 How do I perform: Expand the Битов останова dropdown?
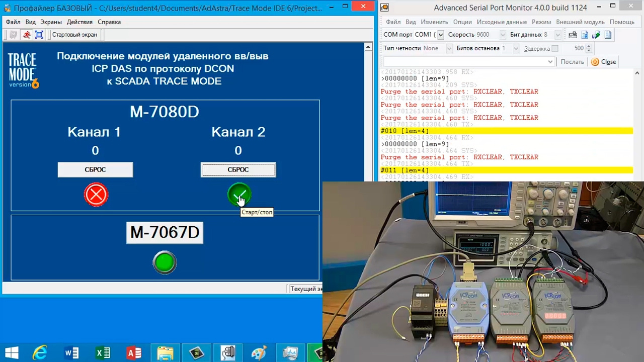coord(516,48)
